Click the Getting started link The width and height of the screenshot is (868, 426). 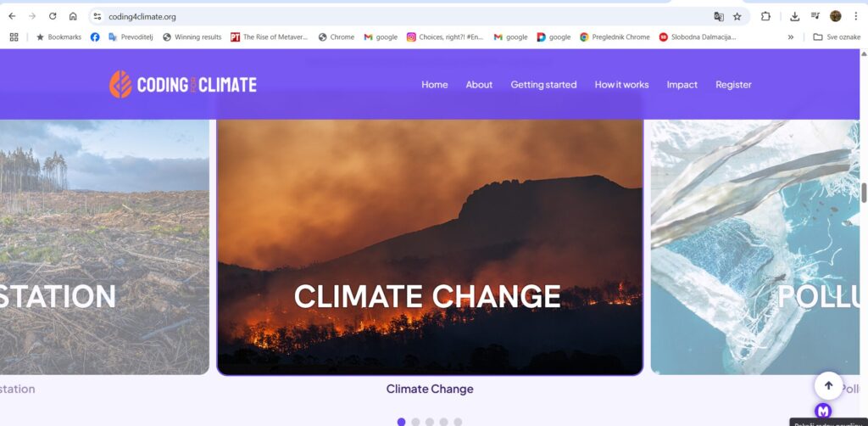coord(543,85)
